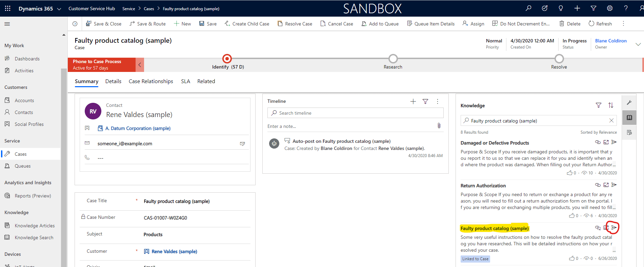Open Reports (Preview) in the sidebar

[x=33, y=196]
